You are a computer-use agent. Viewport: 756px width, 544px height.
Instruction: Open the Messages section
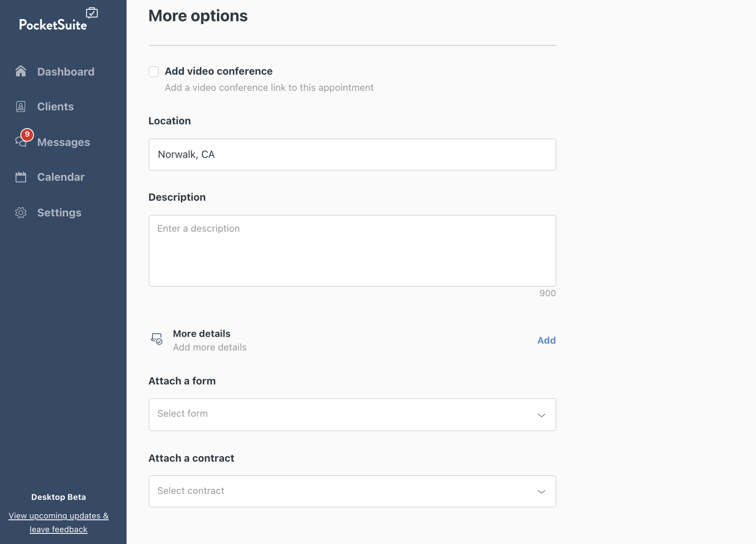63,142
